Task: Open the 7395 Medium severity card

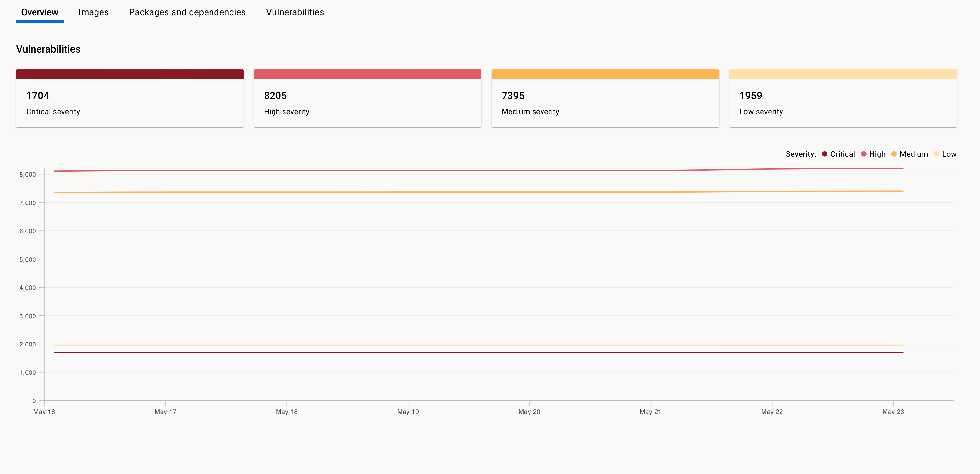Action: tap(605, 98)
